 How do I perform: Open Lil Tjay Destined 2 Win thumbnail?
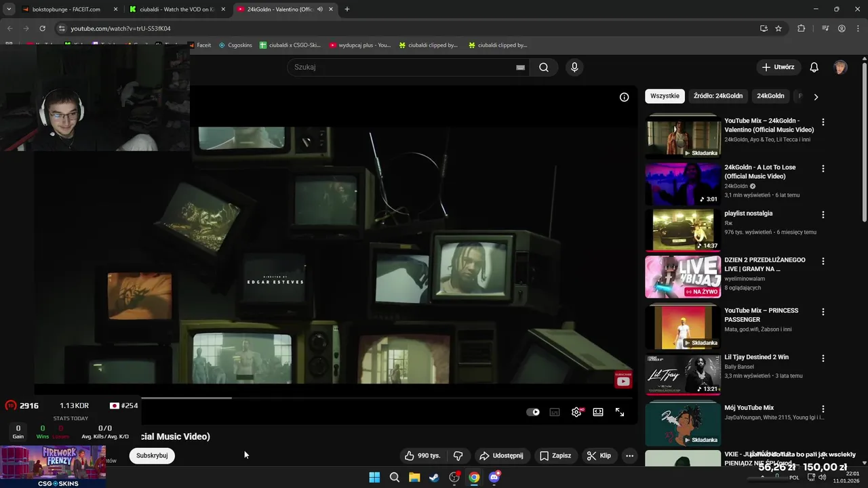[683, 374]
